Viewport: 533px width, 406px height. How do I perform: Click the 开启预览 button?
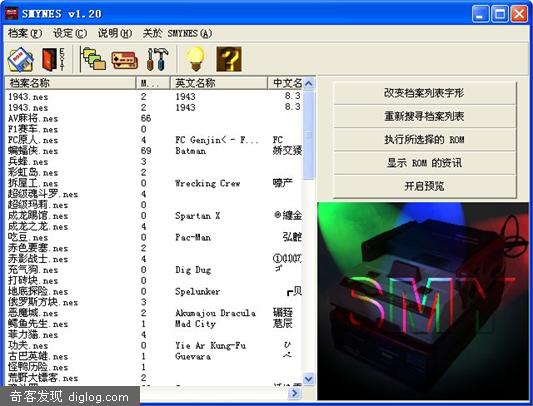pos(424,186)
